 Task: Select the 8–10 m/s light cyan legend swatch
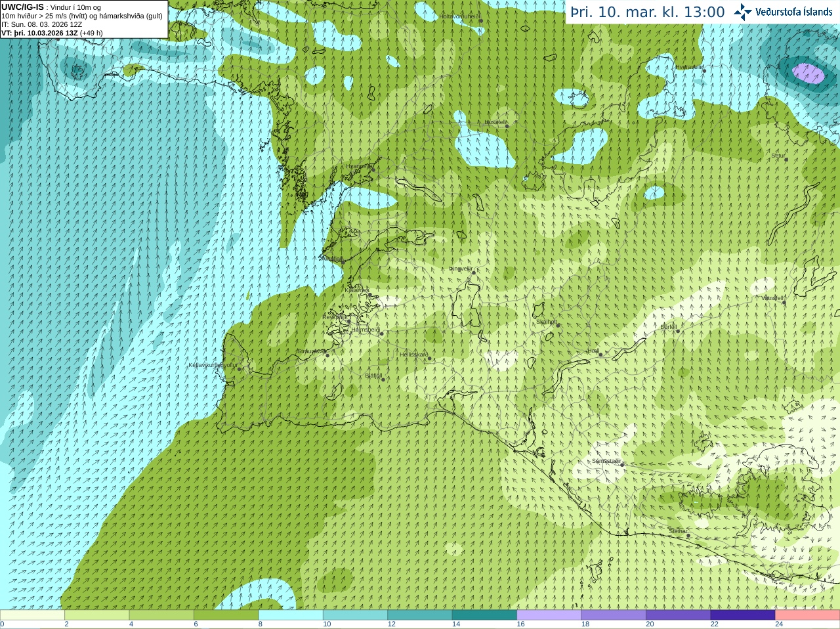(291, 615)
